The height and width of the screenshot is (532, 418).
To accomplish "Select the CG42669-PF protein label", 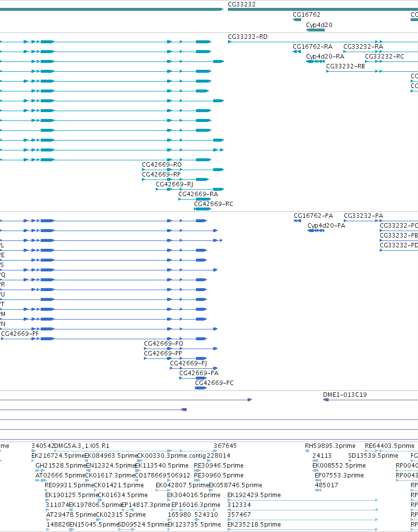I will [x=20, y=334].
